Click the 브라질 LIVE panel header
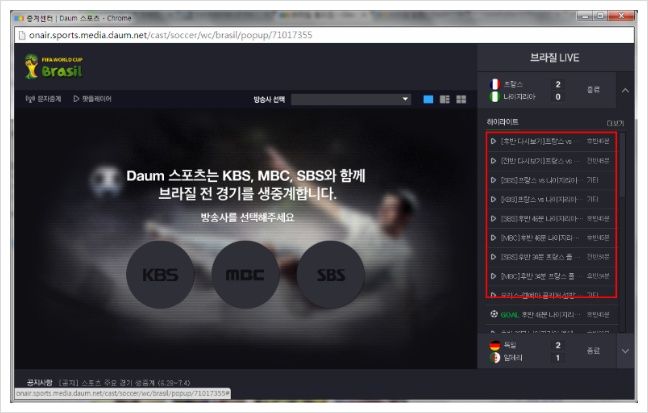The height and width of the screenshot is (413, 648). [x=555, y=57]
